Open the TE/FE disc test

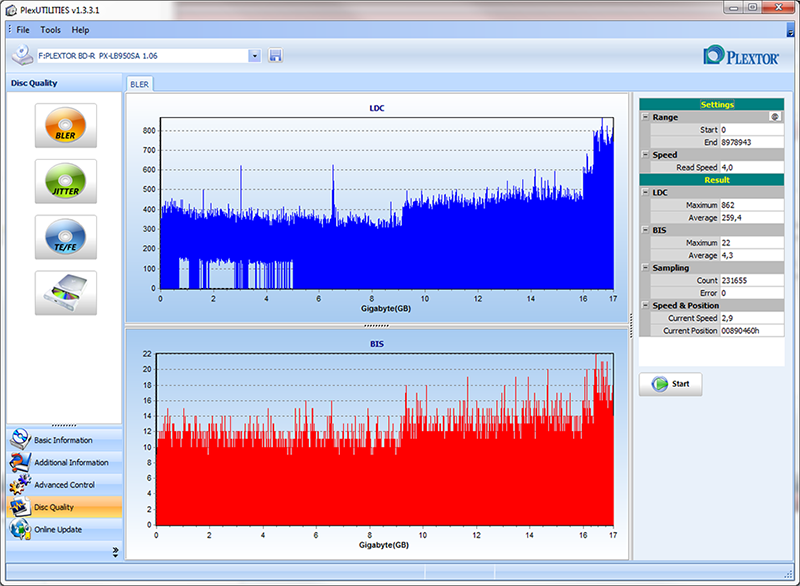66,237
